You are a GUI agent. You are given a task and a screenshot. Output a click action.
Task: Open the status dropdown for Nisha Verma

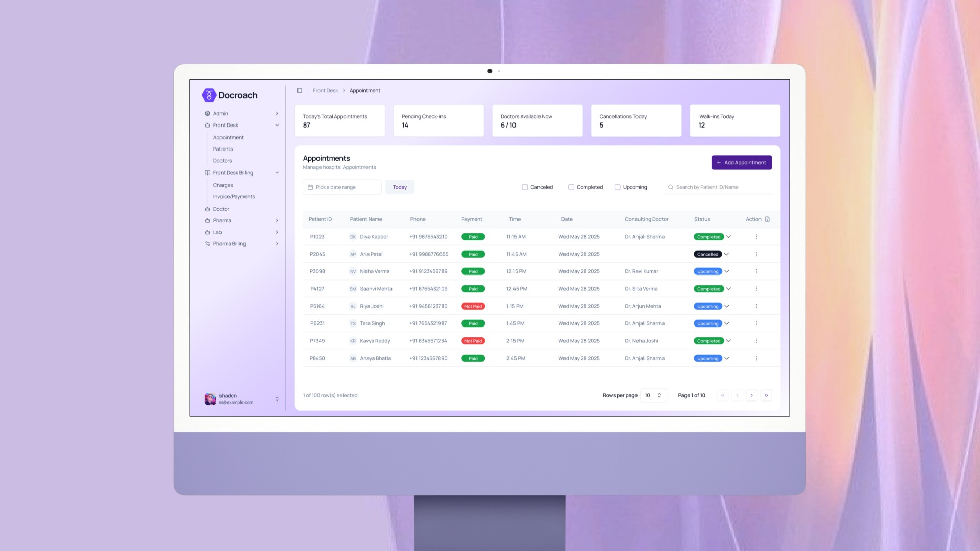[x=727, y=271]
